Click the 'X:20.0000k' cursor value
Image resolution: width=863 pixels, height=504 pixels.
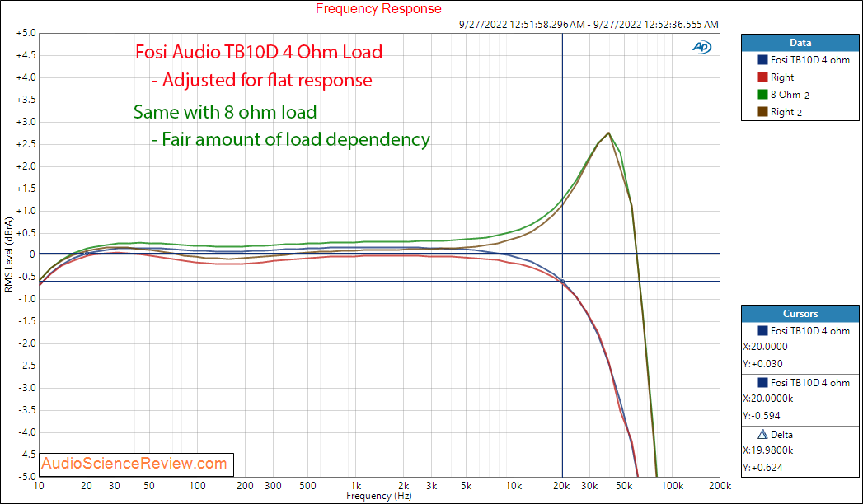[x=767, y=399]
